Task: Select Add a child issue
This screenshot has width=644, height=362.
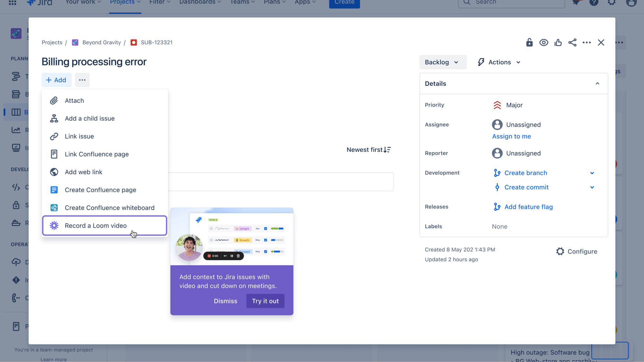Action: coord(90,118)
